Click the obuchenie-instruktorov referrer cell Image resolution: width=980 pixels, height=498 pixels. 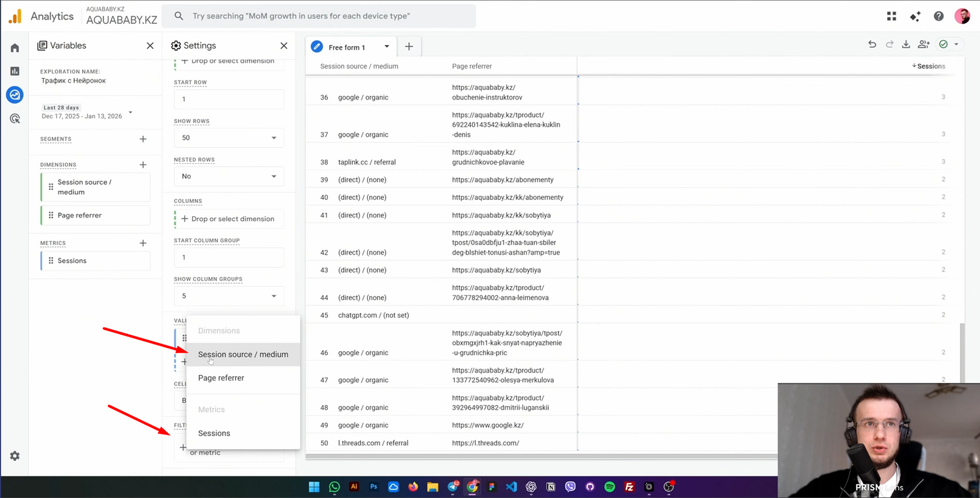click(x=487, y=92)
